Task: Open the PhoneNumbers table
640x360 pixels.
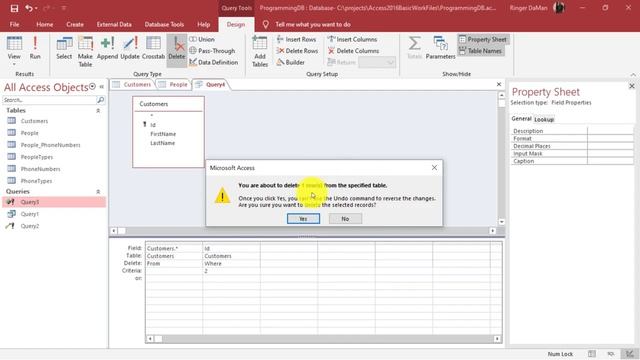Action: click(x=40, y=169)
